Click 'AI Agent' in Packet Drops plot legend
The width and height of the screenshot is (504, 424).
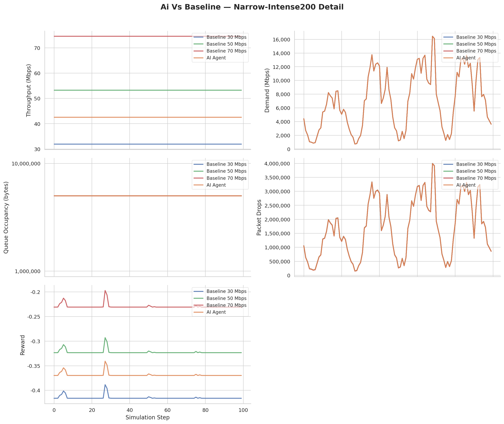pyautogui.click(x=466, y=185)
